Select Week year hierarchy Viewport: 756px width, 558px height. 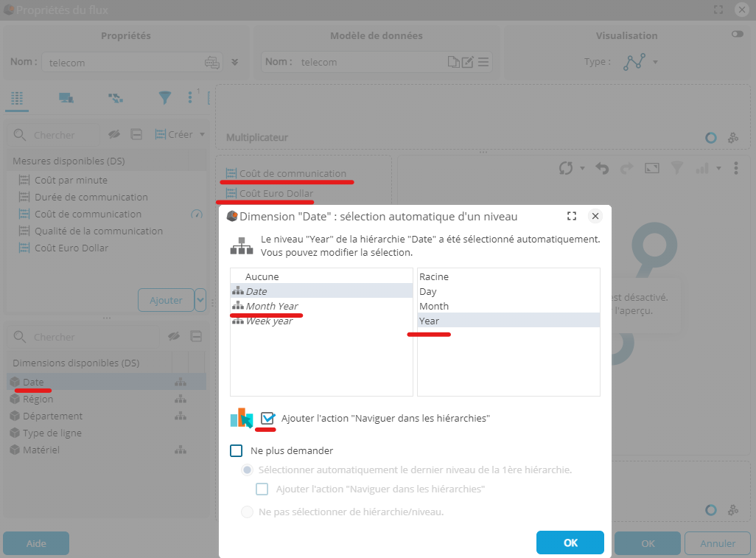(x=269, y=321)
